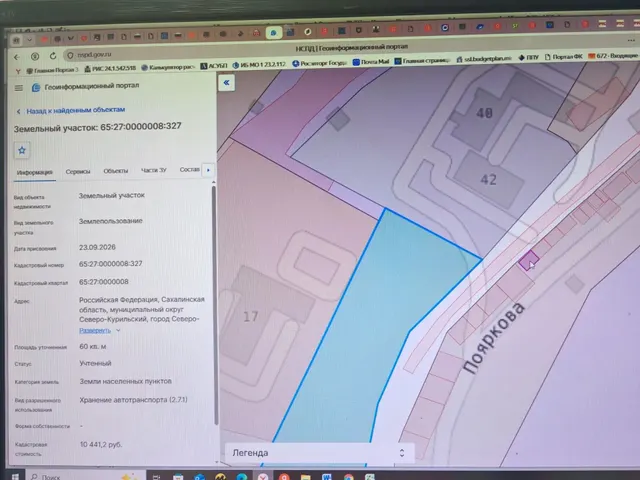Open the 672 - Входящие bookmark
Image resolution: width=640 pixels, height=480 pixels.
[613, 56]
